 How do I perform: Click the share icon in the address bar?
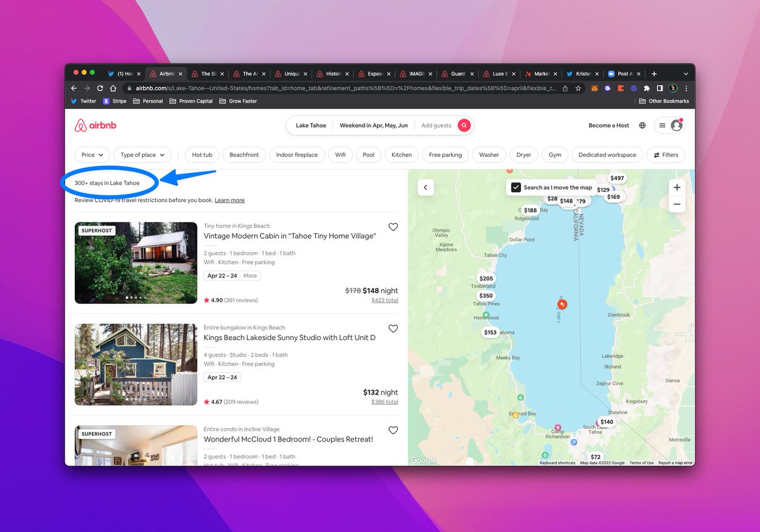564,89
